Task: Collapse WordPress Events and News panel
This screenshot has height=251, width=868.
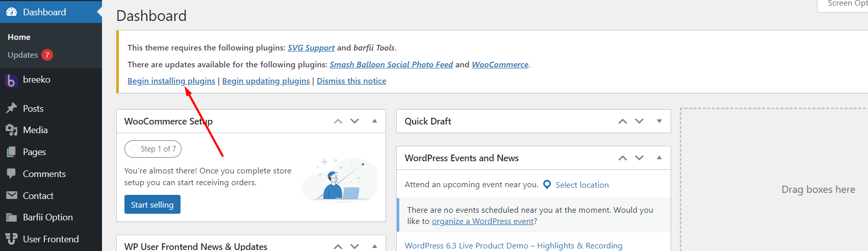Action: coord(659,158)
